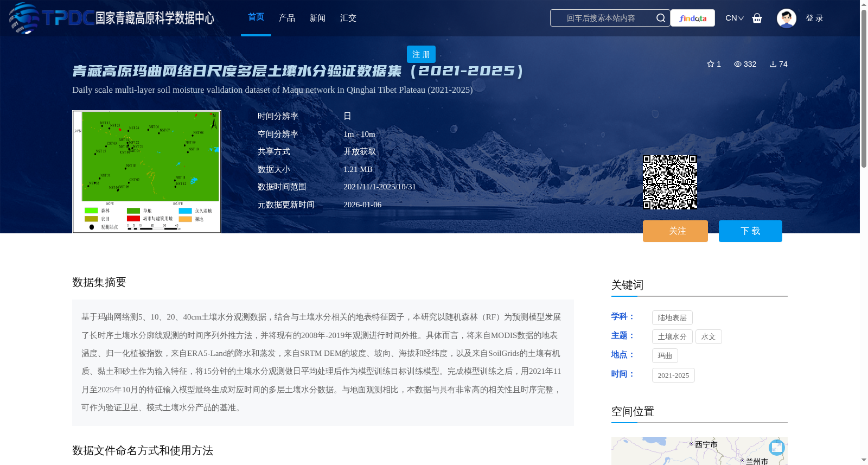Click the page vertical scrollbar thumb
Viewport: 868px width, 465px height.
[x=864, y=89]
